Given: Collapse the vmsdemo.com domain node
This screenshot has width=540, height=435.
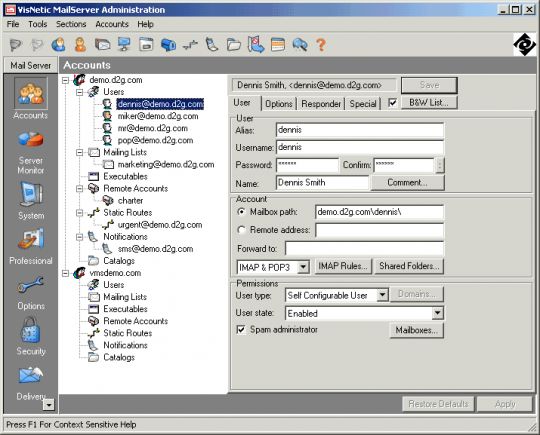Looking at the screenshot, I should 65,273.
